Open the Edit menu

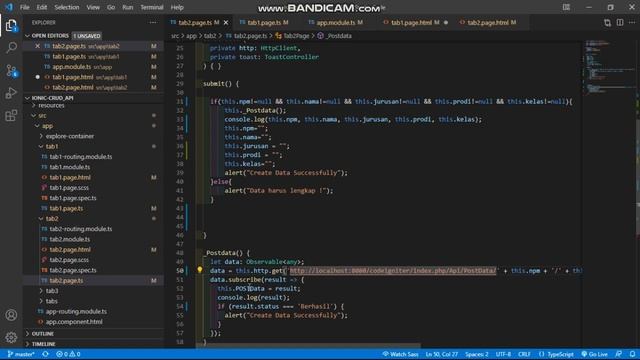[x=42, y=7]
